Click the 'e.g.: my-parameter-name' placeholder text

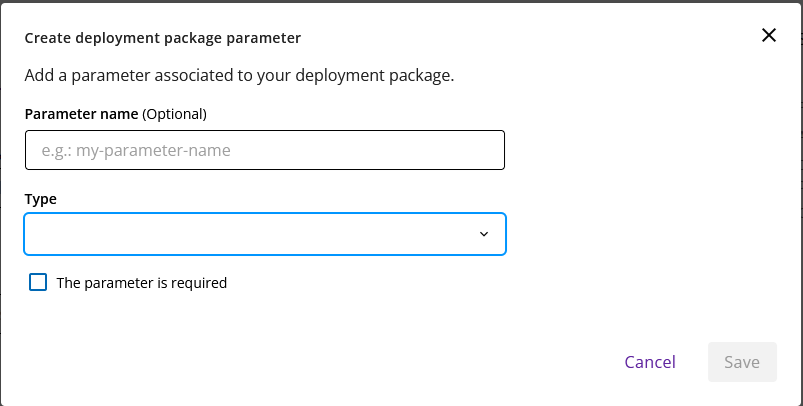pyautogui.click(x=136, y=151)
